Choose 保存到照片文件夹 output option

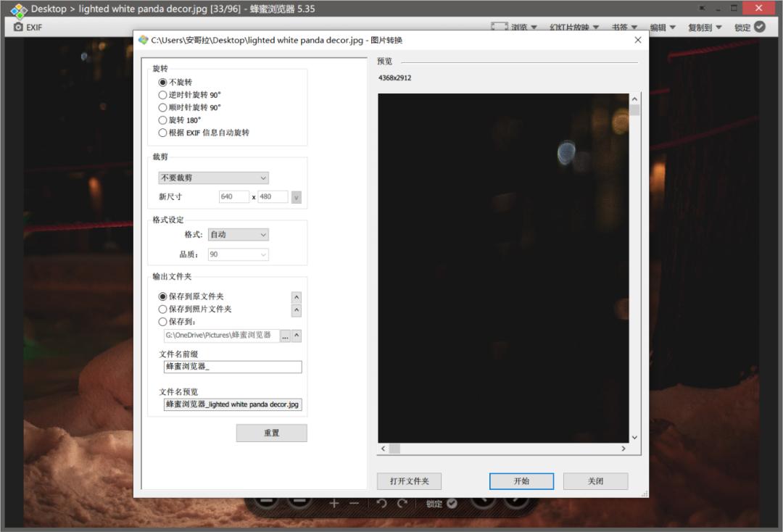[162, 309]
